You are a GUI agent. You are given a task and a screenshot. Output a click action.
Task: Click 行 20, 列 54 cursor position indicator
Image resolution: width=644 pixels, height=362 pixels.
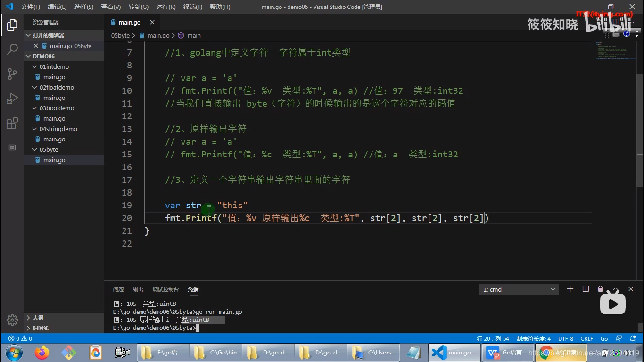coord(493,338)
